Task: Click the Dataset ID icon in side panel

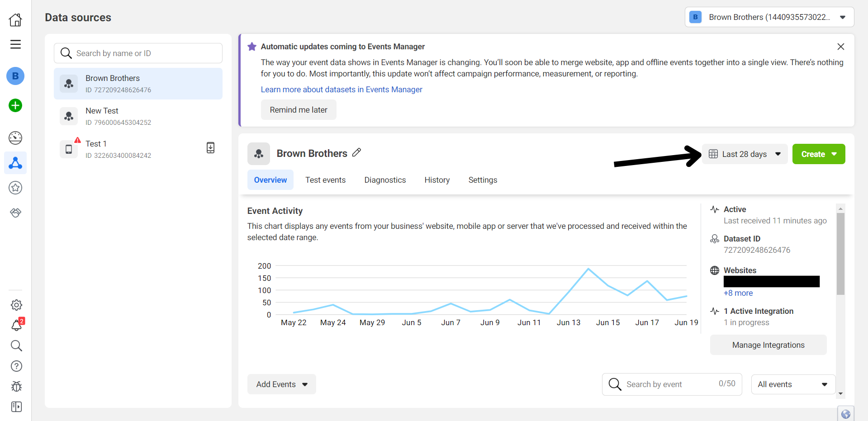Action: point(715,239)
